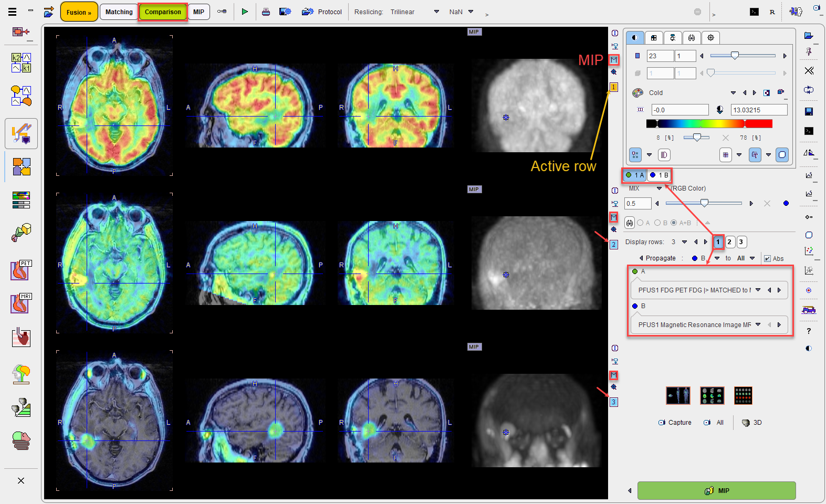Click the rainbow color bar
Screen dimensions: 826x504
[709, 124]
